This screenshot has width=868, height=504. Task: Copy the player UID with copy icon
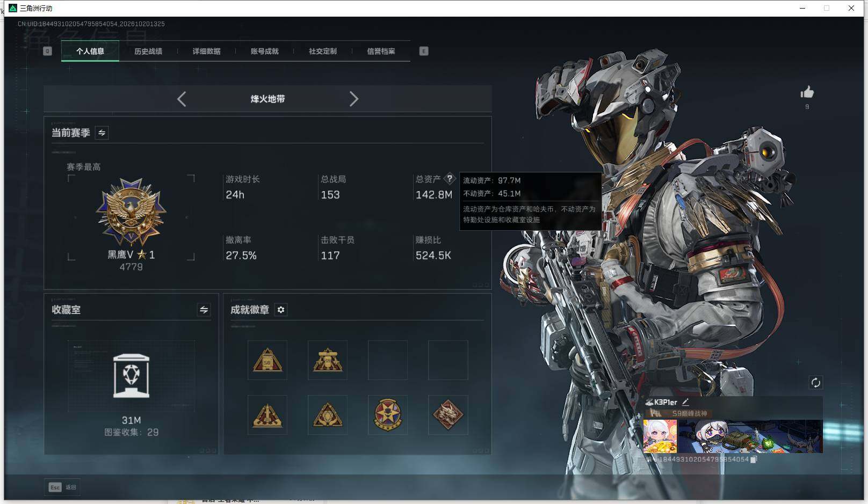(x=754, y=459)
